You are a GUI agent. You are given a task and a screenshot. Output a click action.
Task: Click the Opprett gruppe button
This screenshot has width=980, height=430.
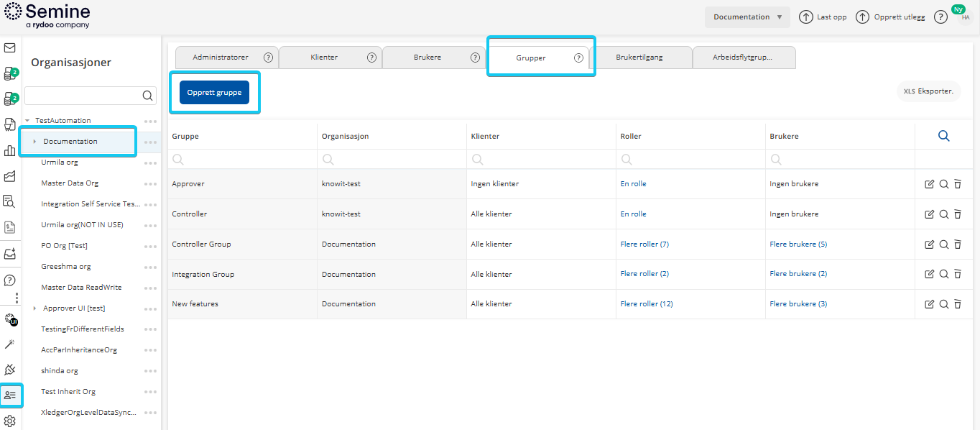pos(214,93)
